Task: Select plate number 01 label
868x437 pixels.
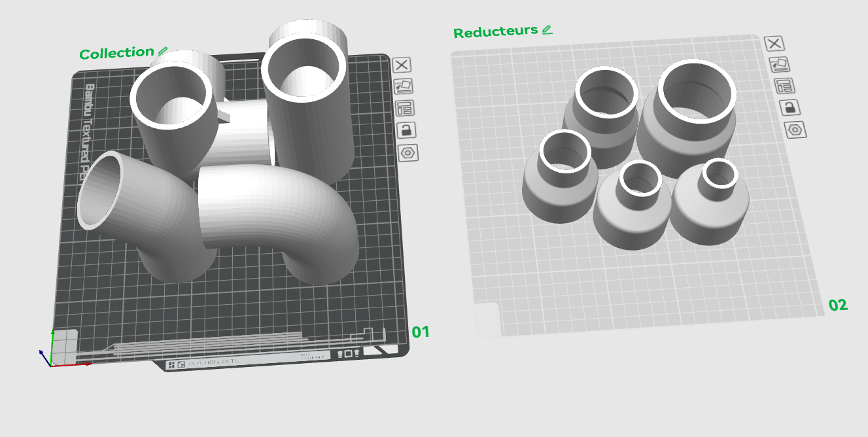Action: [x=421, y=332]
